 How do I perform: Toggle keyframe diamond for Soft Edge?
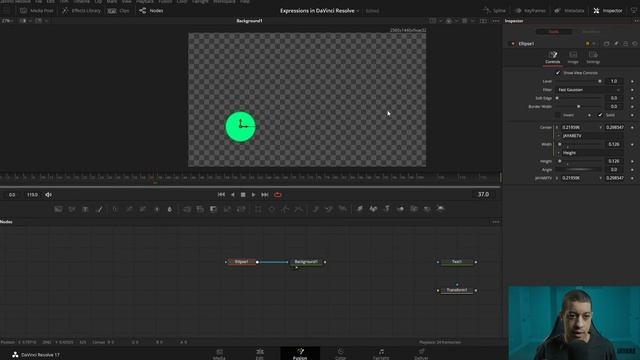pyautogui.click(x=632, y=98)
